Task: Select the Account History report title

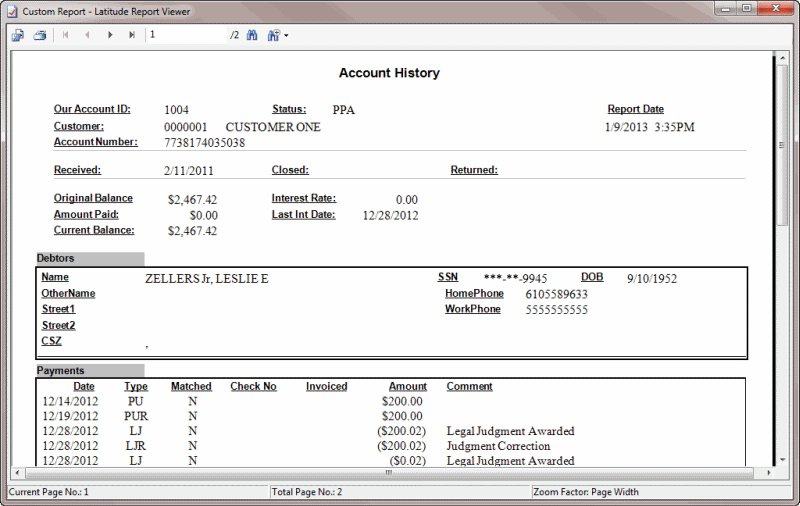Action: click(x=389, y=73)
